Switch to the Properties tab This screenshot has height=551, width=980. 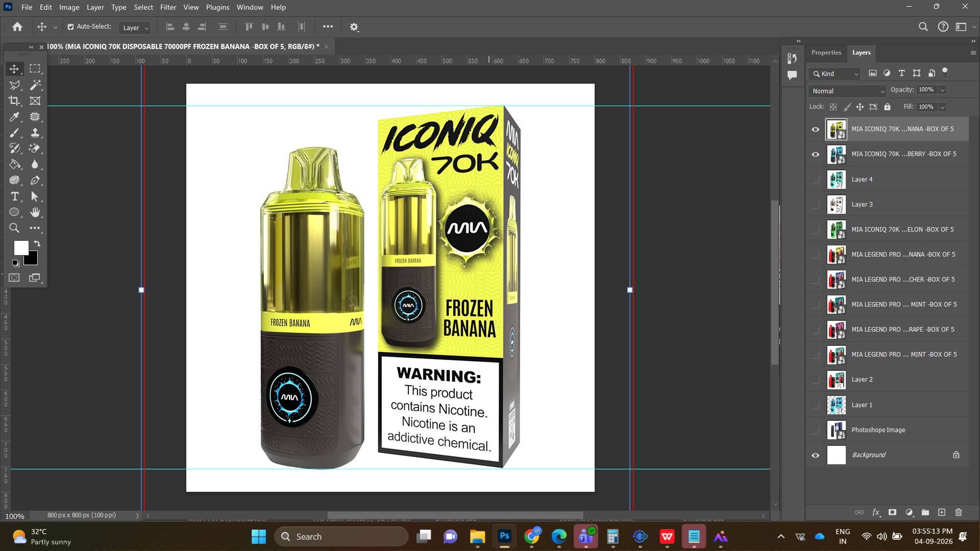click(826, 53)
